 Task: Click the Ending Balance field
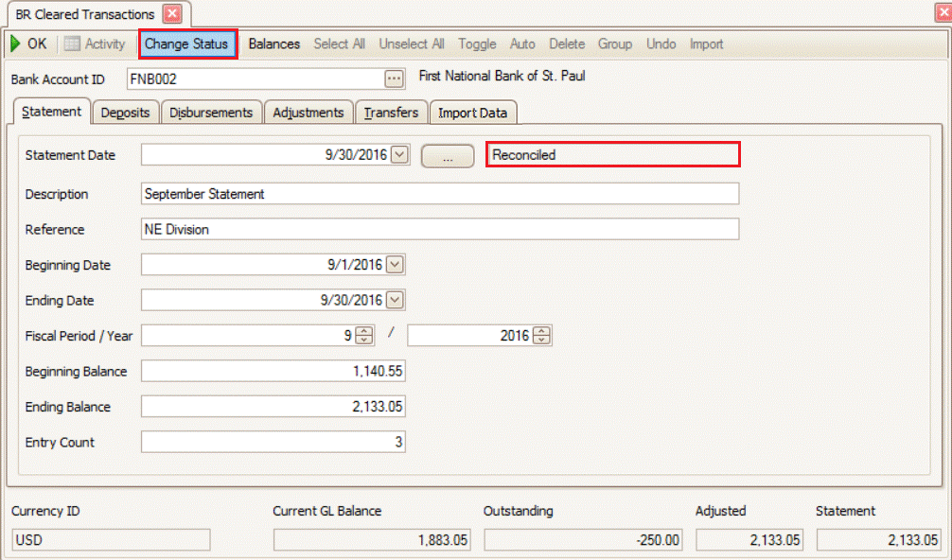coord(273,407)
